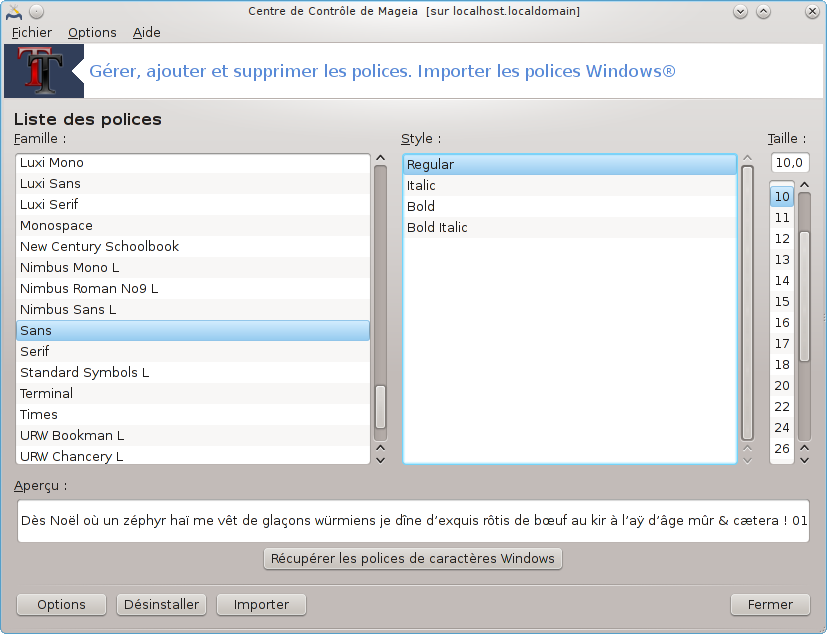Maximize the window with title bar up-arrow
This screenshot has height=634, width=827.
763,12
